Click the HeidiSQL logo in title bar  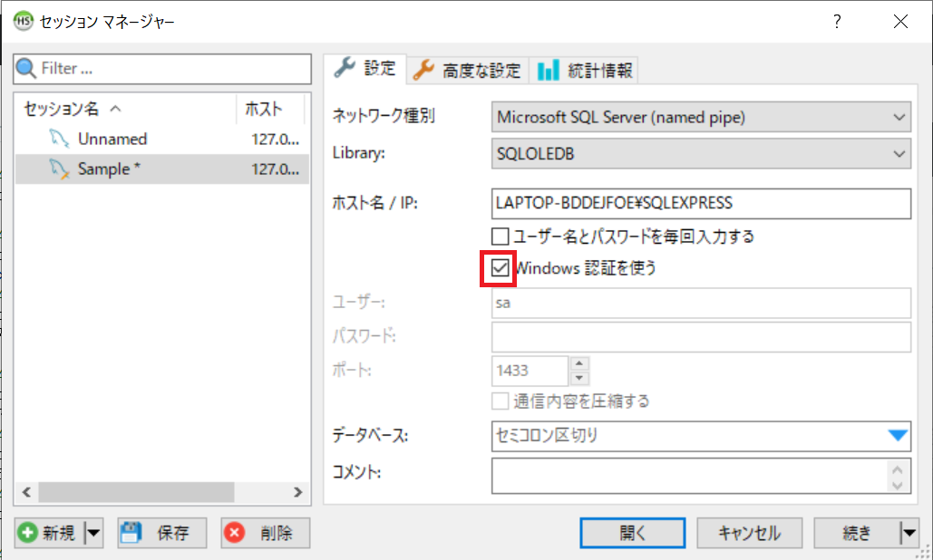coord(24,22)
